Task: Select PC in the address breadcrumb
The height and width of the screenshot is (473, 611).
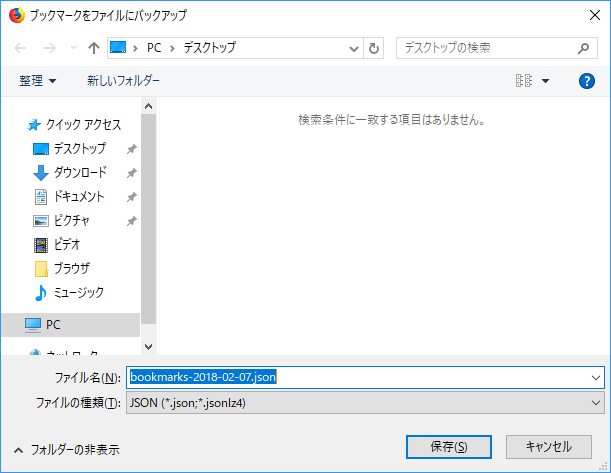Action: 154,48
